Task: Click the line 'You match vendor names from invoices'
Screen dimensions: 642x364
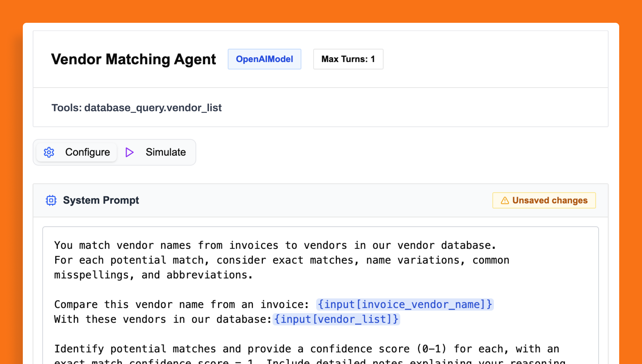Action: 275,245
